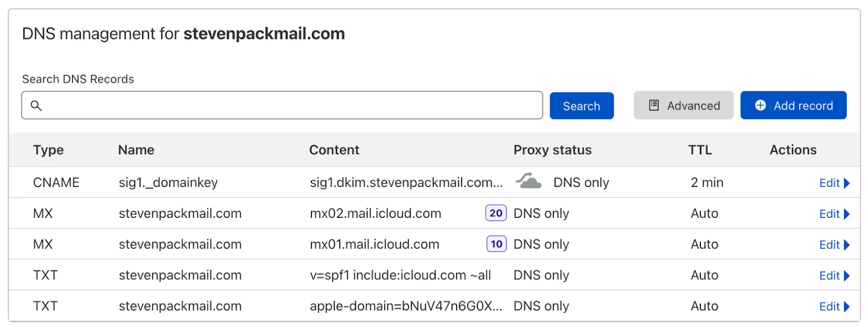
Task: Open the Advanced options
Action: point(684,105)
